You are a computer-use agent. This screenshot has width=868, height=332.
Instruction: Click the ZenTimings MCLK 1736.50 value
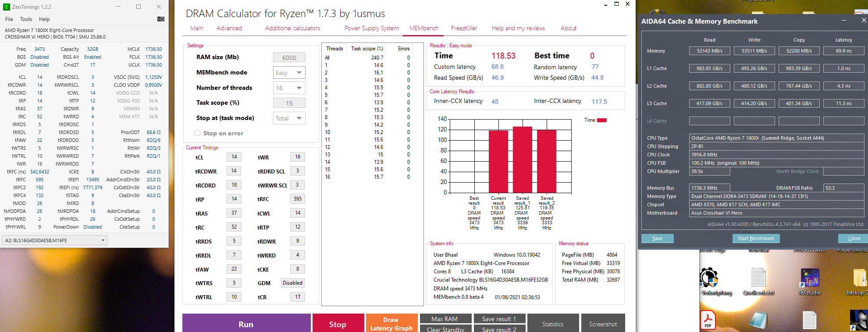point(153,49)
